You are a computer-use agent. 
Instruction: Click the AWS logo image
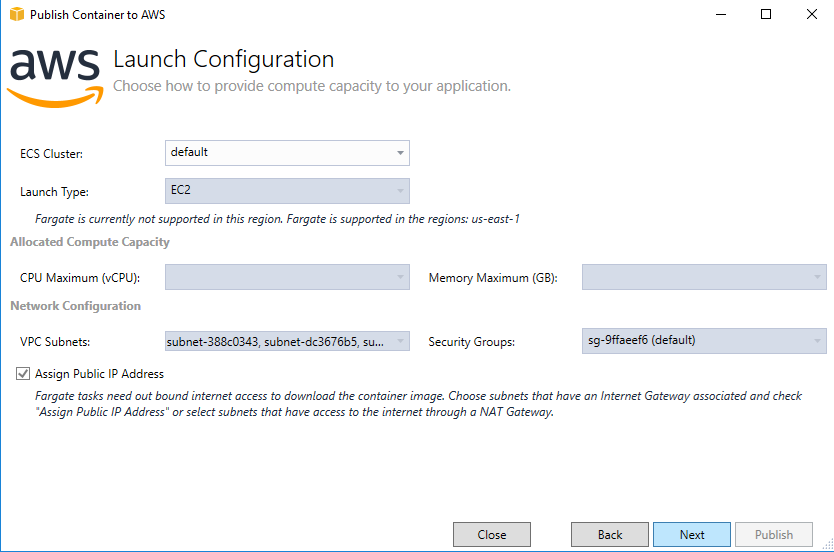55,78
